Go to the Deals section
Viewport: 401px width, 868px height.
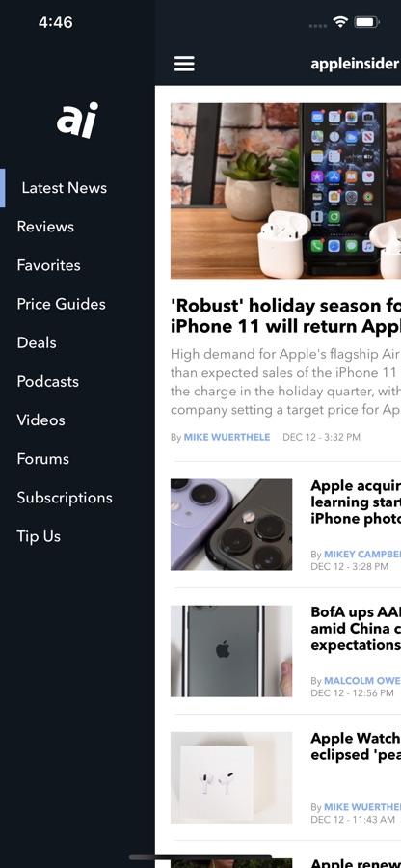[37, 343]
